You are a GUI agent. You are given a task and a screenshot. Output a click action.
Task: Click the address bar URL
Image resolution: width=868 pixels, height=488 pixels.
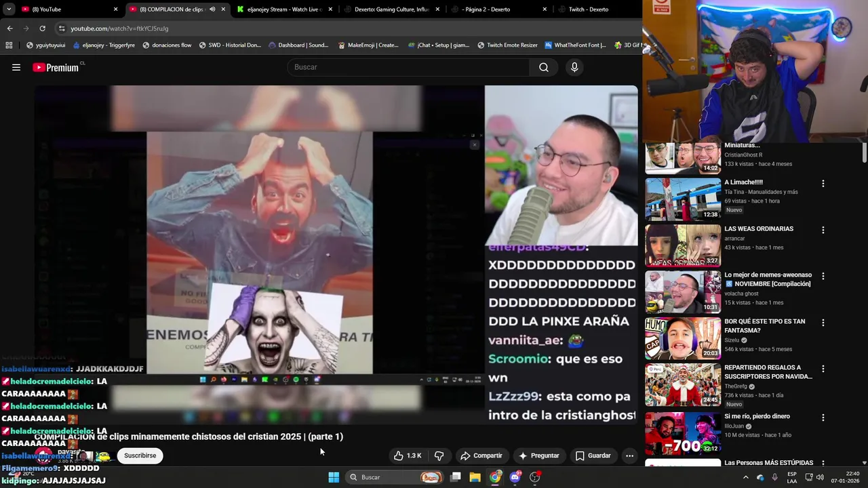pos(119,28)
